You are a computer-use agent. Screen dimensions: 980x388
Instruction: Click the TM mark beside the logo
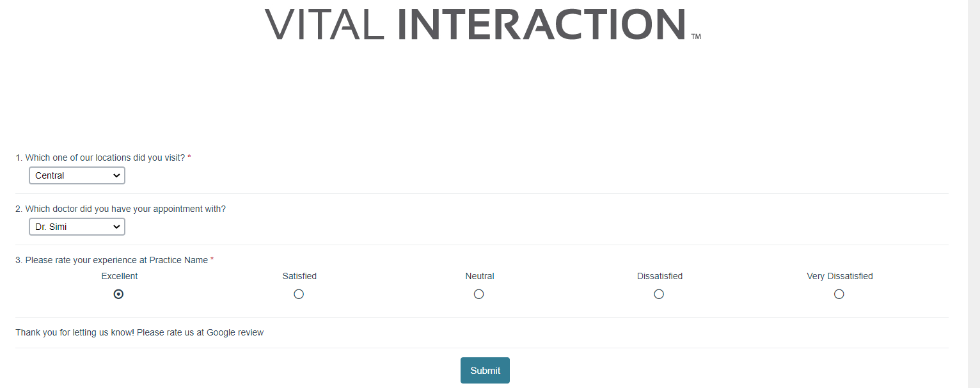point(697,36)
